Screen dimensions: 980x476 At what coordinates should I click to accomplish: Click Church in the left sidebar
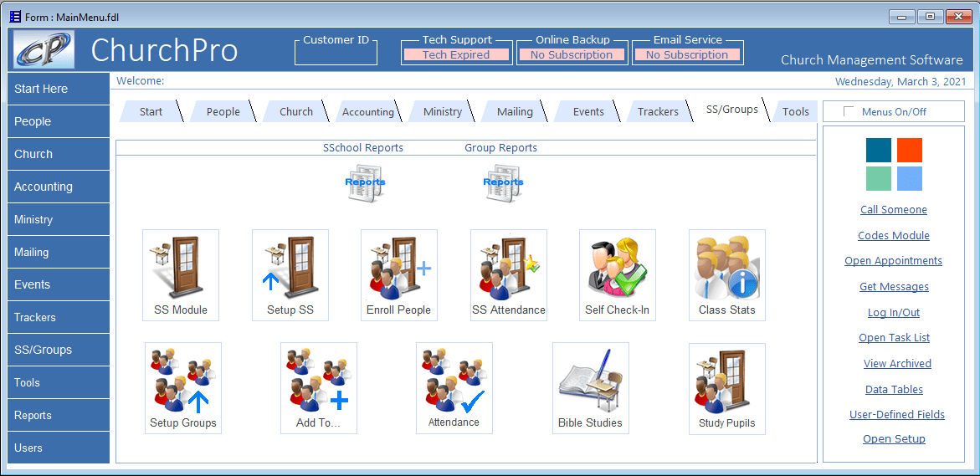[x=59, y=154]
